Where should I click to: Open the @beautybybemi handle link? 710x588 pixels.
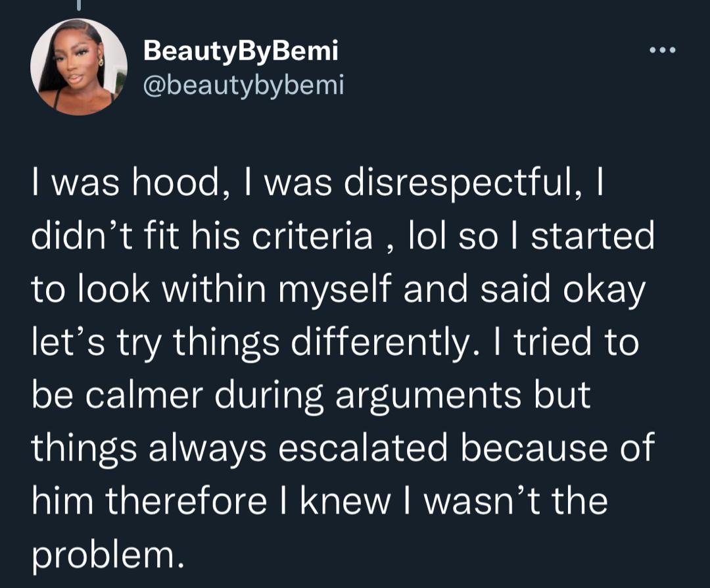(243, 84)
